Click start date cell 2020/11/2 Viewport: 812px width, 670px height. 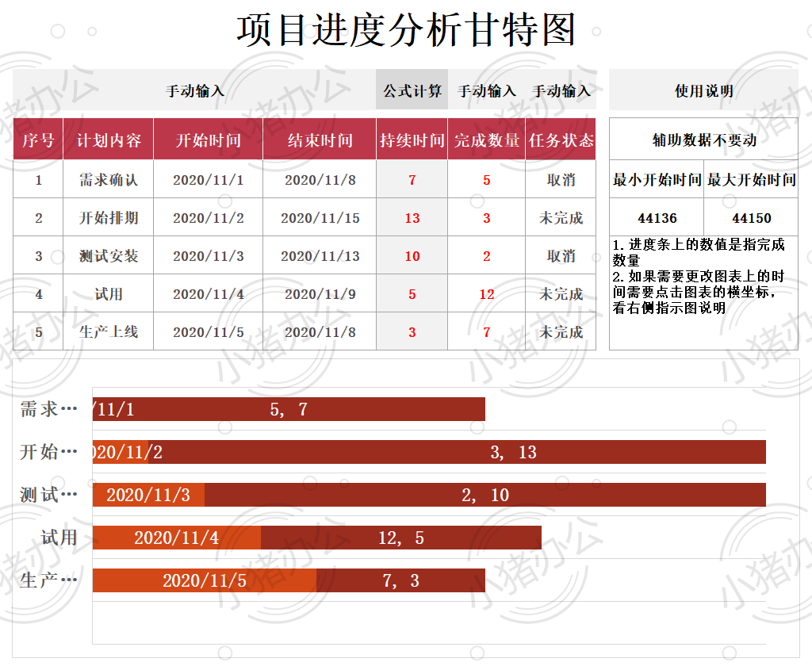click(209, 217)
